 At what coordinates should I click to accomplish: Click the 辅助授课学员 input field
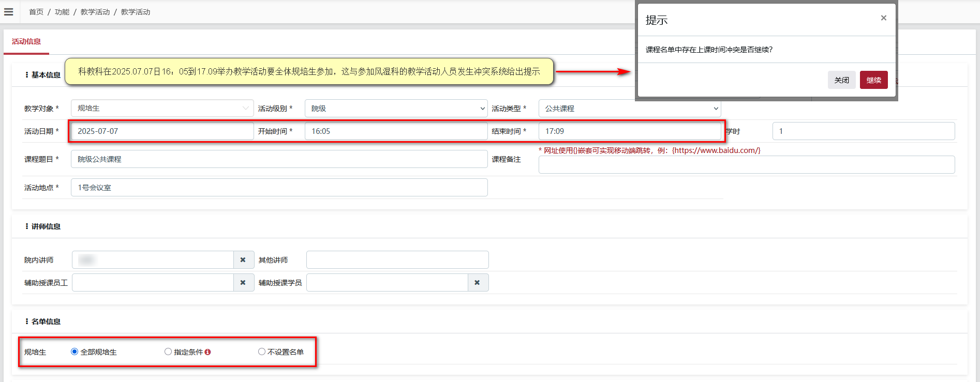point(387,283)
